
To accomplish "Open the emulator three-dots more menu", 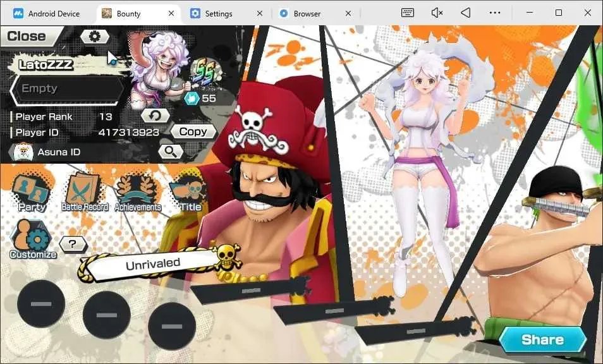I will coord(495,13).
